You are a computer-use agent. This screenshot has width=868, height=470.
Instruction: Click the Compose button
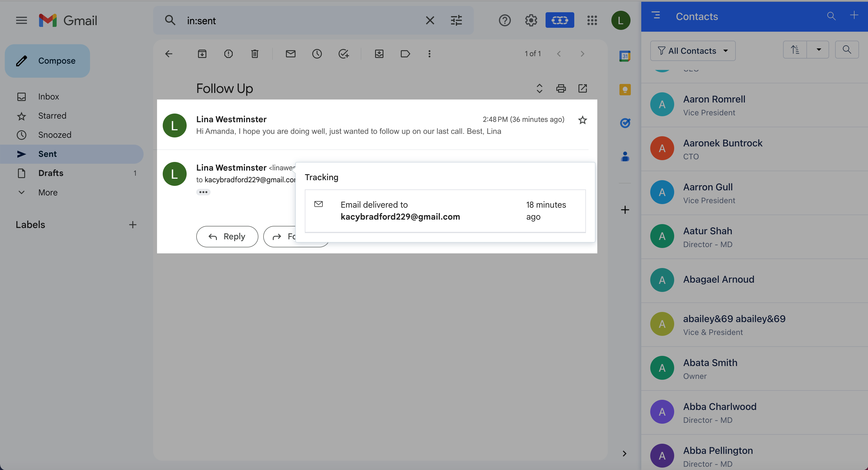pos(47,61)
